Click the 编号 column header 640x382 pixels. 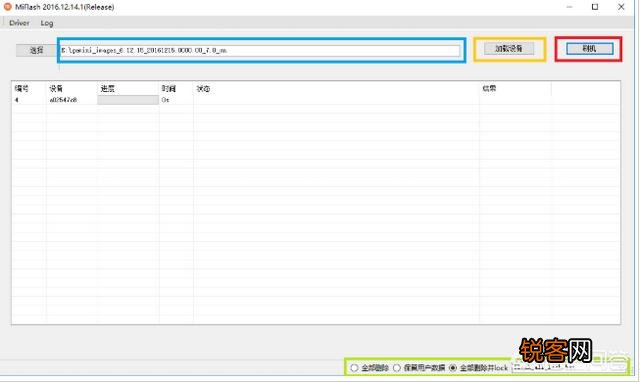pyautogui.click(x=22, y=88)
